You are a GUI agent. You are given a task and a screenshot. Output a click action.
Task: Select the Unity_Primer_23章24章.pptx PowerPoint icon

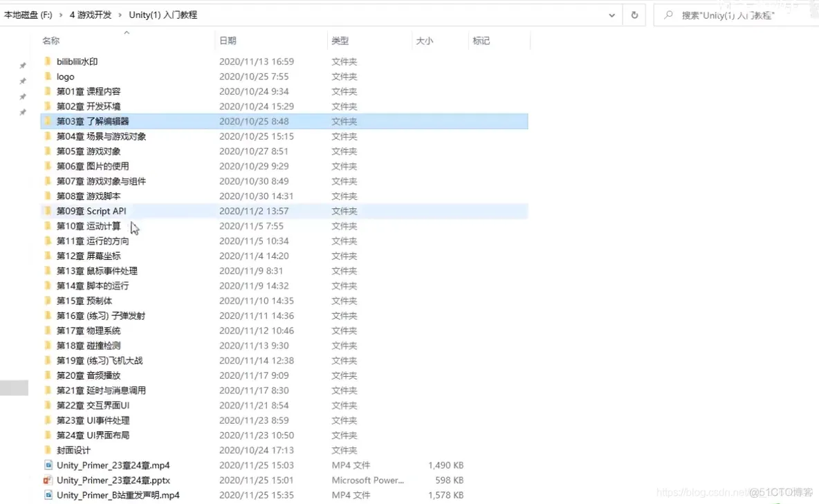tap(48, 480)
